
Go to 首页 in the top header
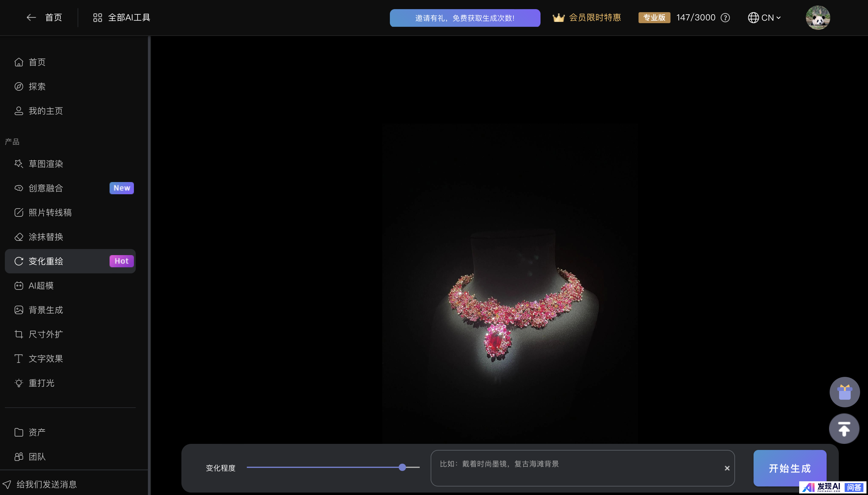tap(54, 17)
